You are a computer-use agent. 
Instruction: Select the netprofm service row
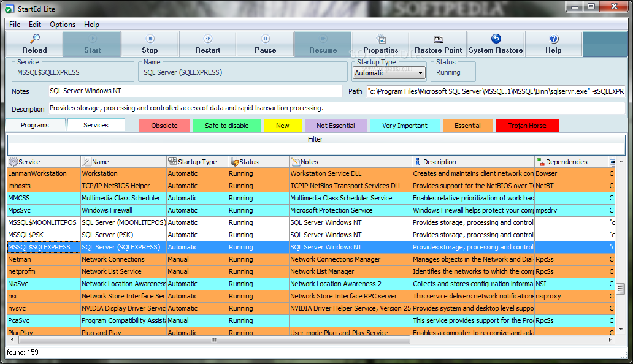(311, 271)
